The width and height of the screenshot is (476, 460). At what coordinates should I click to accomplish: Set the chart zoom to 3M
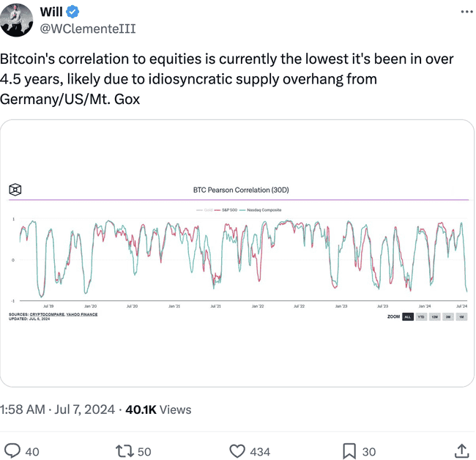pos(447,316)
